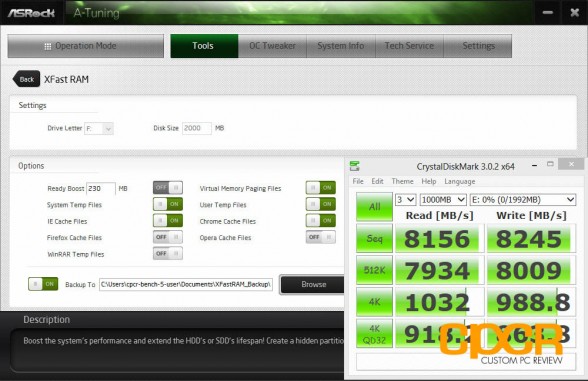Viewport: 588px width, 381px height.
Task: Open the Settings tab
Action: (x=478, y=46)
